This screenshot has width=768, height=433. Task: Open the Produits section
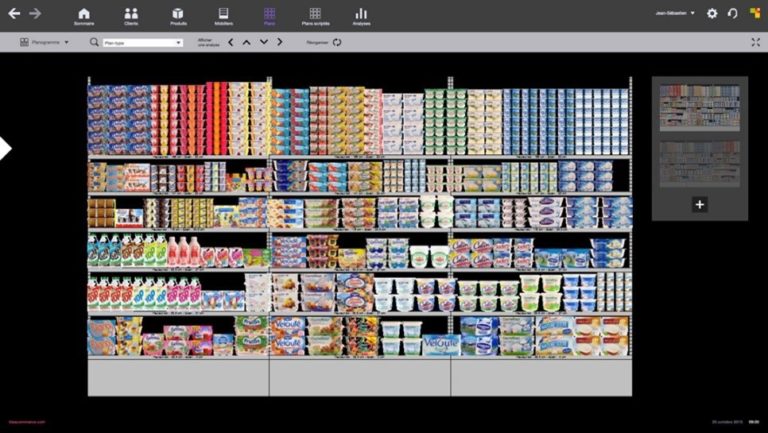pyautogui.click(x=178, y=16)
